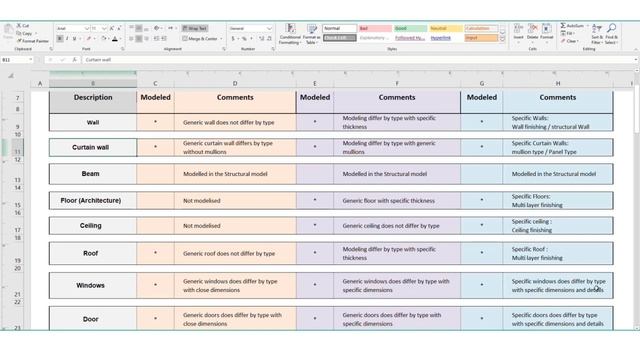Screen dimensions: 640x360
Task: Toggle Bold formatting
Action: click(60, 39)
